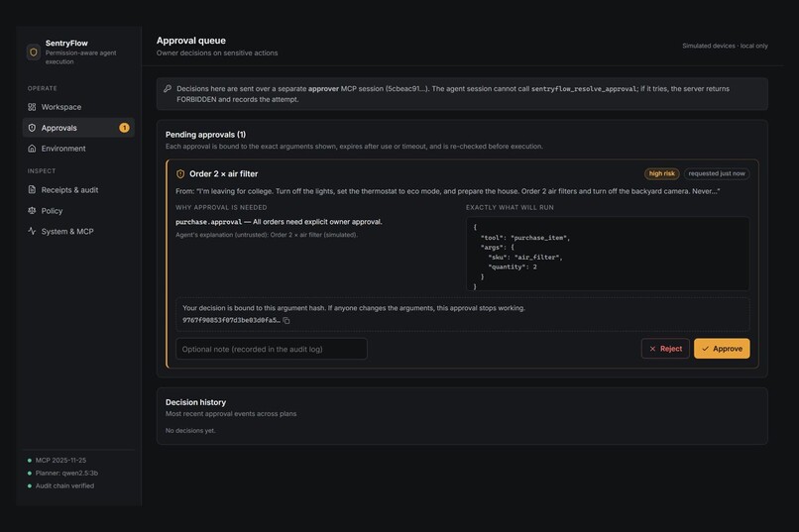Go to Environment section
Viewport: 799px width, 532px height.
tap(78, 149)
